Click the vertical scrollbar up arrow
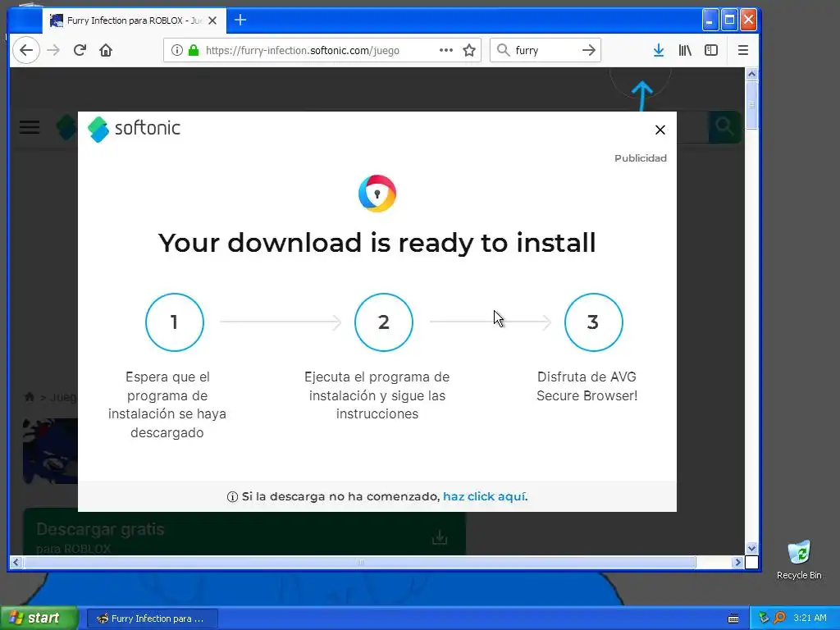Image resolution: width=840 pixels, height=630 pixels. pyautogui.click(x=751, y=74)
